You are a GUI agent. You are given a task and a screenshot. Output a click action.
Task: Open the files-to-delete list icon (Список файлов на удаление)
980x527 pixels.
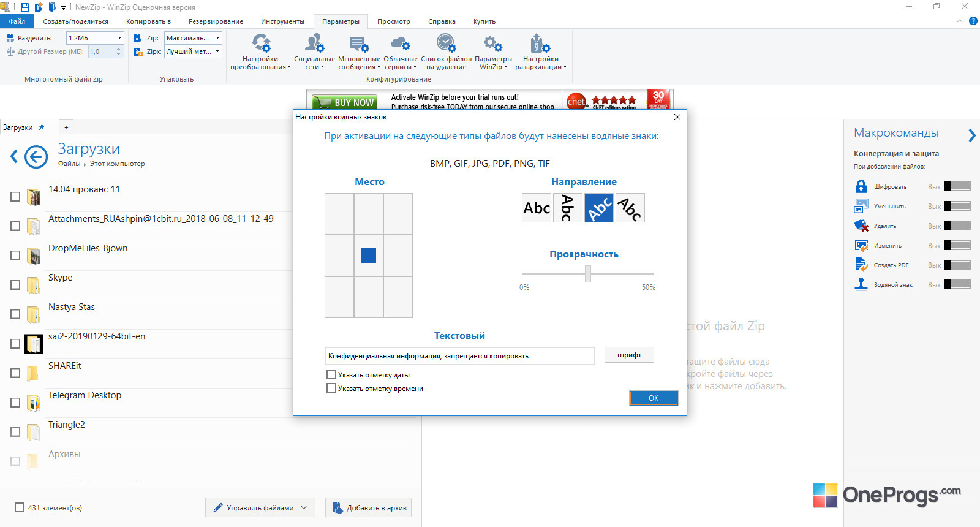pos(446,43)
